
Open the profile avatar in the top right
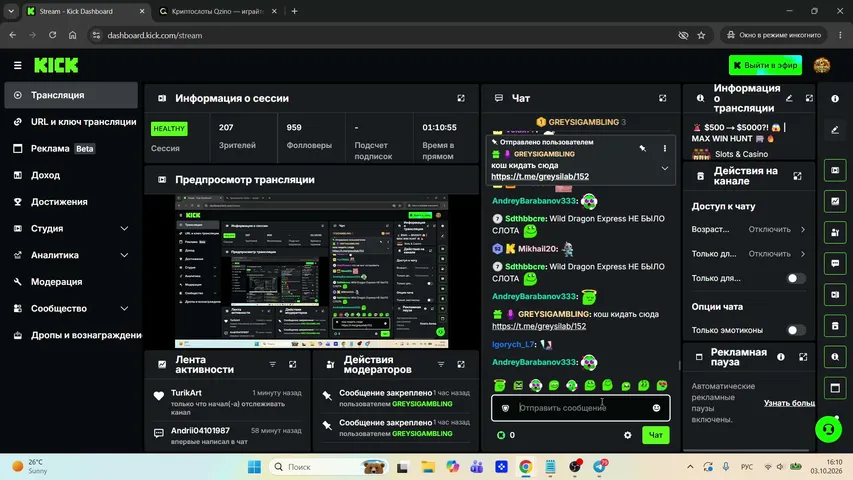(821, 65)
